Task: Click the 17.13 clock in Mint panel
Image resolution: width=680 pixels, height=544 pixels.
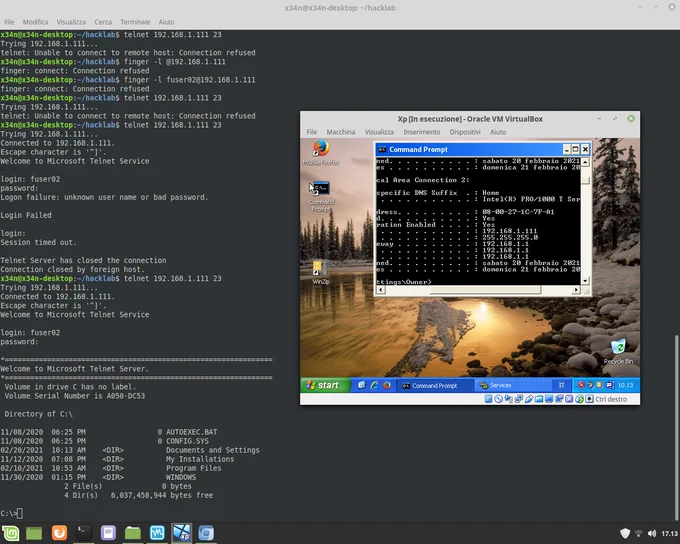Action: tap(670, 534)
